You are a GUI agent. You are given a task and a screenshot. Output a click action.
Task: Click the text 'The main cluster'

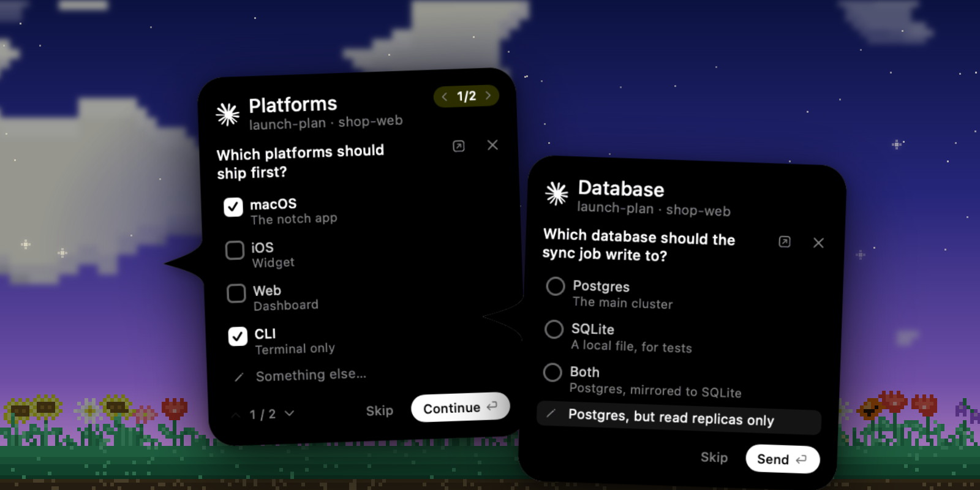pyautogui.click(x=622, y=303)
